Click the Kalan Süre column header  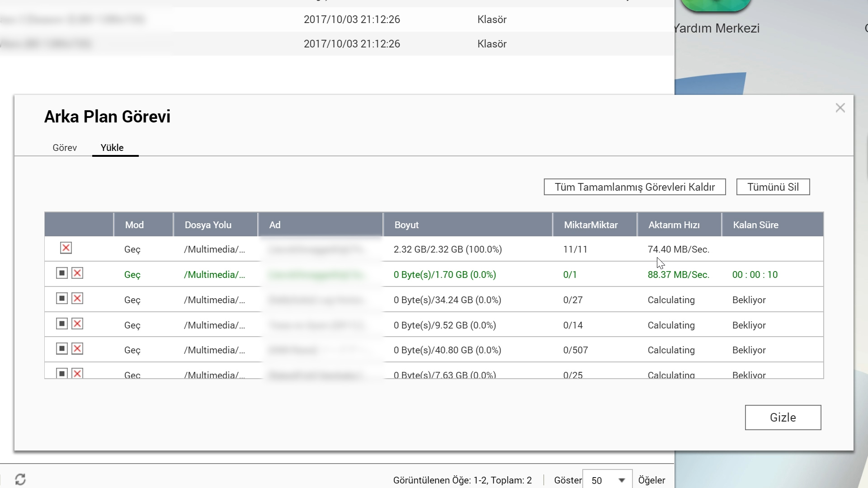click(x=773, y=225)
